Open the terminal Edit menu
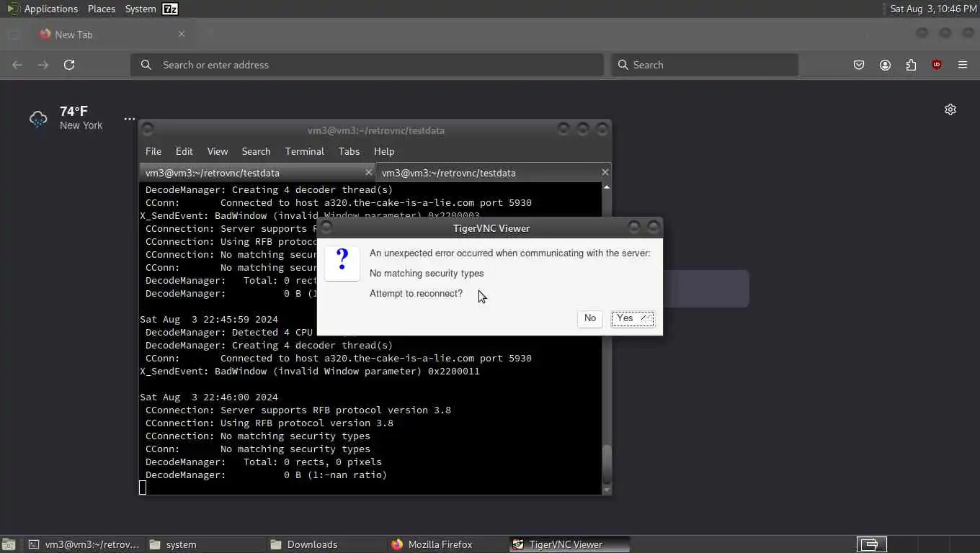The width and height of the screenshot is (980, 553). 184,151
